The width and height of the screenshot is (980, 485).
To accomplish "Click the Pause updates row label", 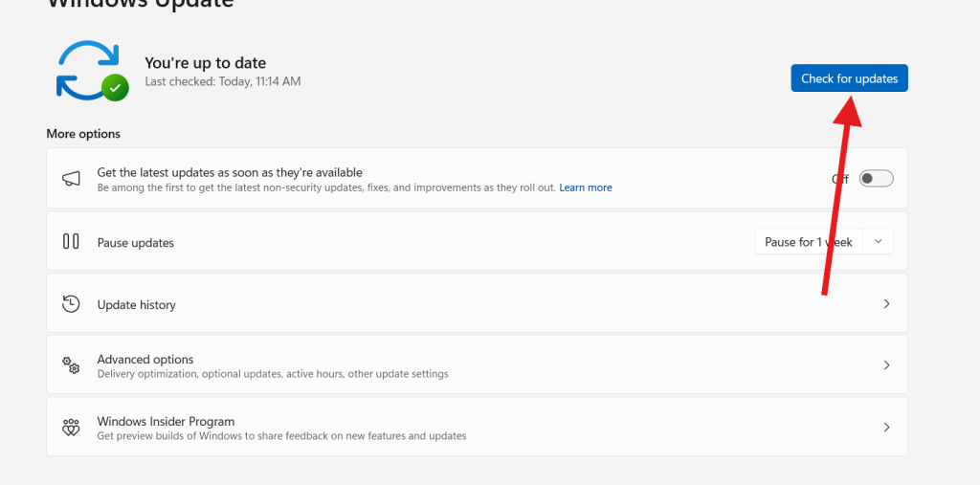I will (136, 243).
